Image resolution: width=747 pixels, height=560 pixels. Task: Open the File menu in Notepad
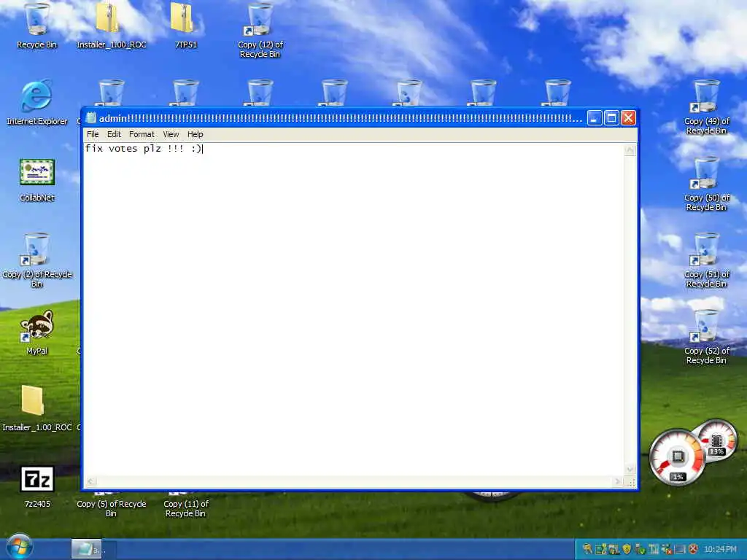tap(93, 134)
